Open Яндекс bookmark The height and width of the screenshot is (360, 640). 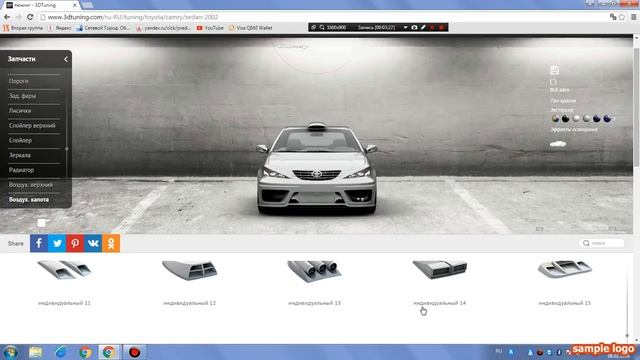click(60, 28)
